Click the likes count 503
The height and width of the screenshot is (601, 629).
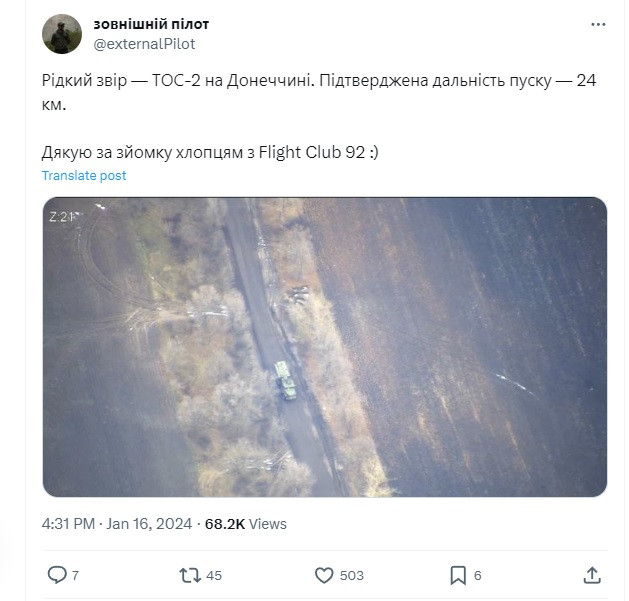pos(351,575)
